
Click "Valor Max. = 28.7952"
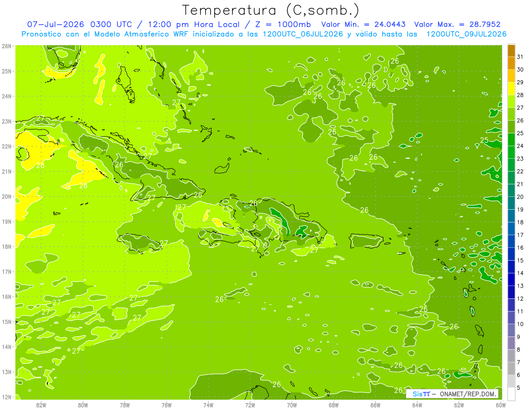point(457,24)
